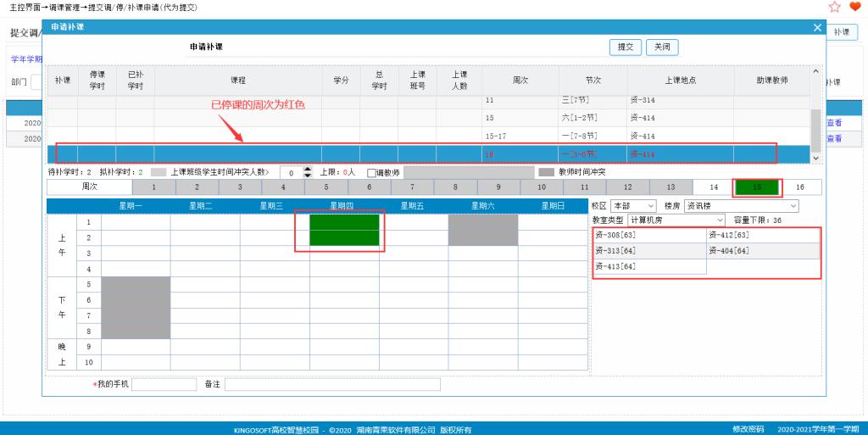The width and height of the screenshot is (868, 435).
Task: Increase the conflict count stepper
Action: pyautogui.click(x=308, y=169)
